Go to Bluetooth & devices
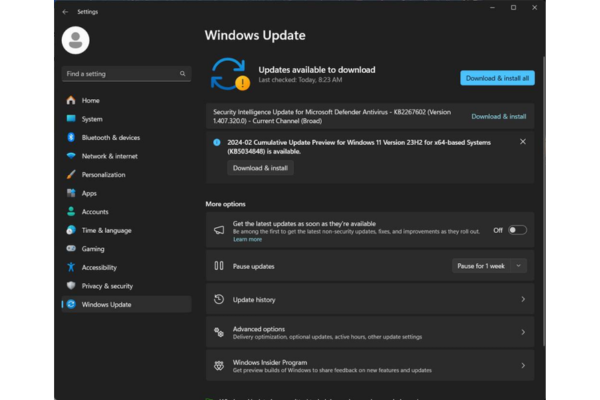Screen dimensions: 600x400 (126, 137)
